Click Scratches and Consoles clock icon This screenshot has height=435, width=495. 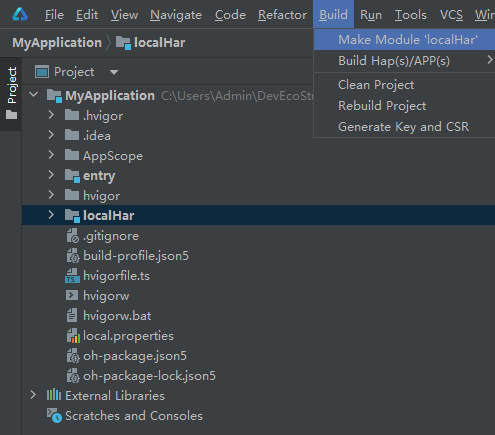54,416
